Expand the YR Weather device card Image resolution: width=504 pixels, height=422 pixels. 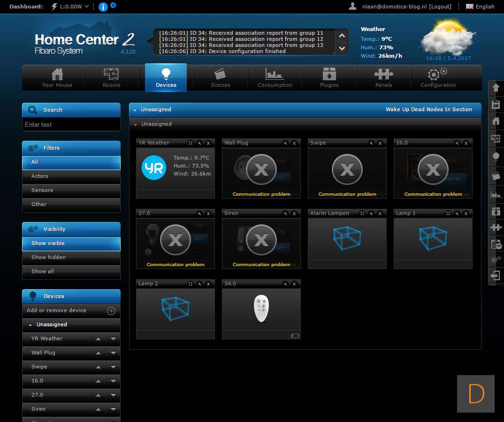191,143
